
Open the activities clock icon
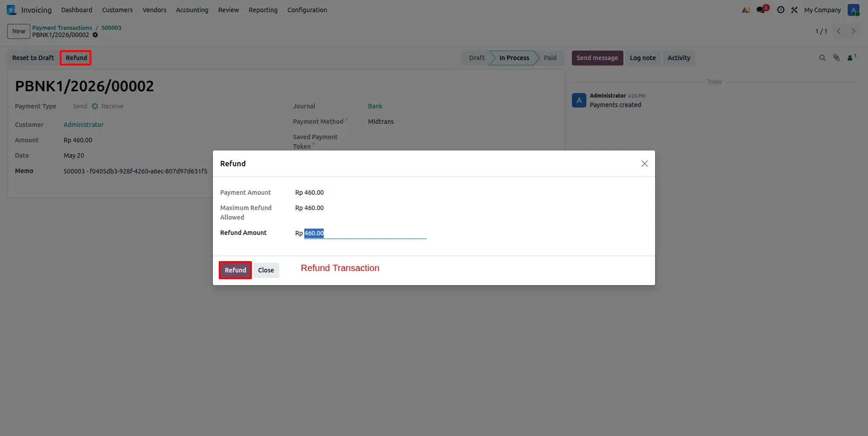[781, 10]
